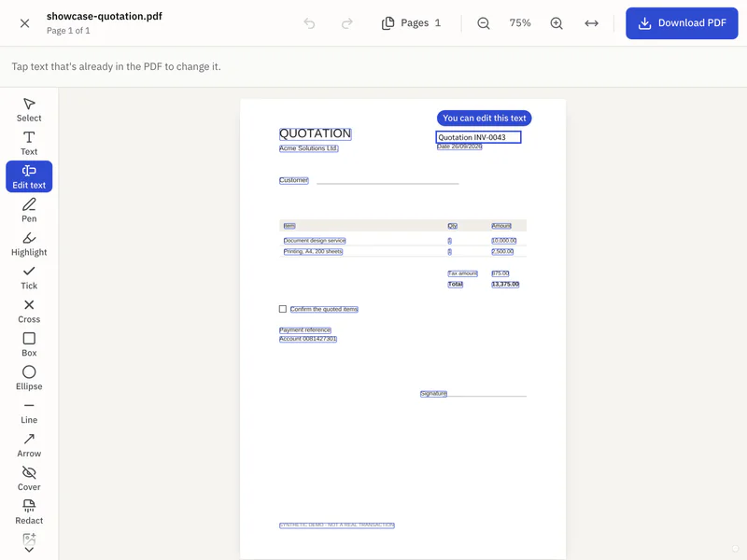Expand more tools chevron in sidebar
Image resolution: width=747 pixels, height=560 pixels.
click(29, 550)
